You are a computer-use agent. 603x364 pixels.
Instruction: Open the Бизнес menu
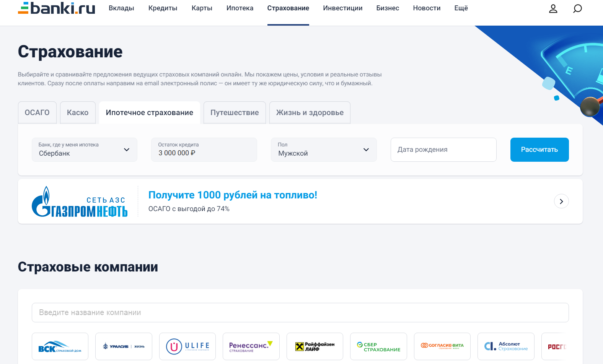coord(388,8)
